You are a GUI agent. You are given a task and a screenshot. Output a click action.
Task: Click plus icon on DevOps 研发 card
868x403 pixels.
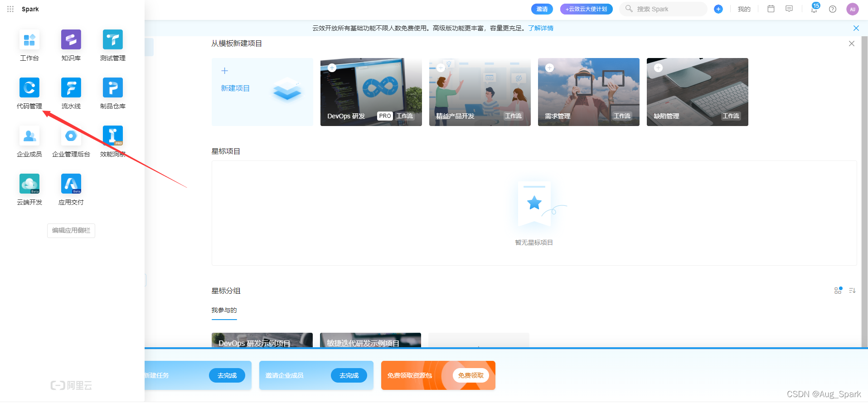click(332, 68)
